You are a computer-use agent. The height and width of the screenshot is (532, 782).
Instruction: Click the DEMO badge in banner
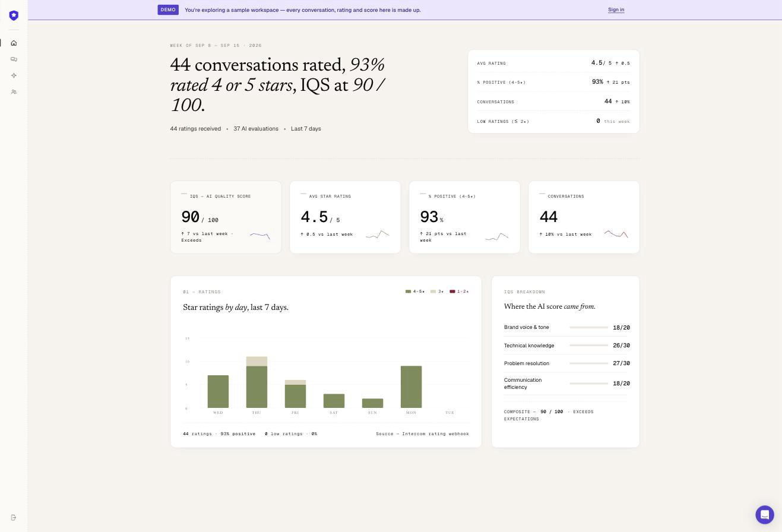168,9
